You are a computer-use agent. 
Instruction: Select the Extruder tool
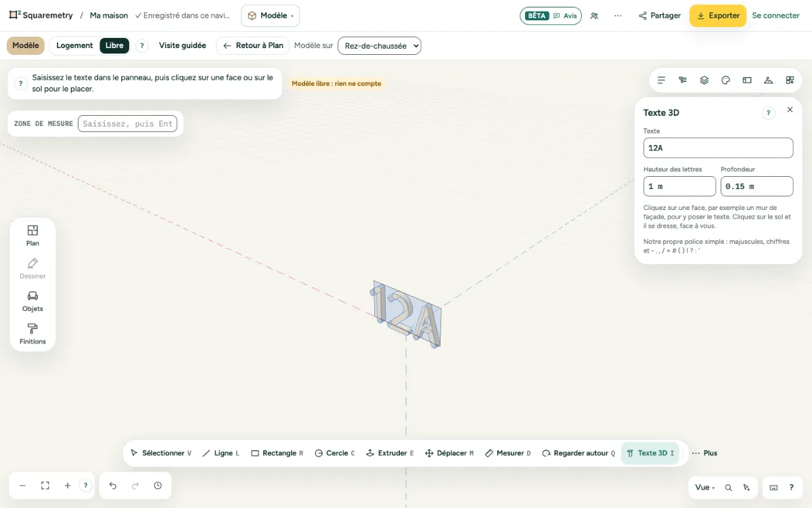390,453
